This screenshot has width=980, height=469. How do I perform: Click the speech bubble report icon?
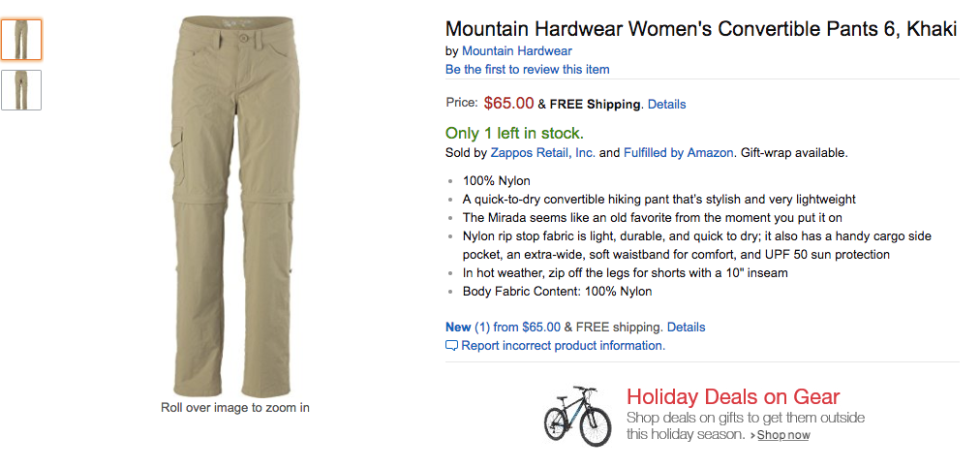tap(451, 346)
